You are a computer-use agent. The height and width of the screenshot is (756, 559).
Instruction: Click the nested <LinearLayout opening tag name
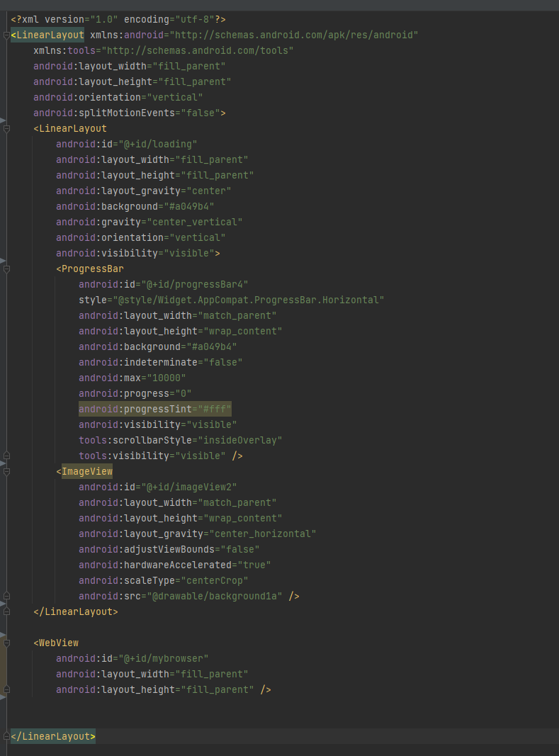(73, 129)
